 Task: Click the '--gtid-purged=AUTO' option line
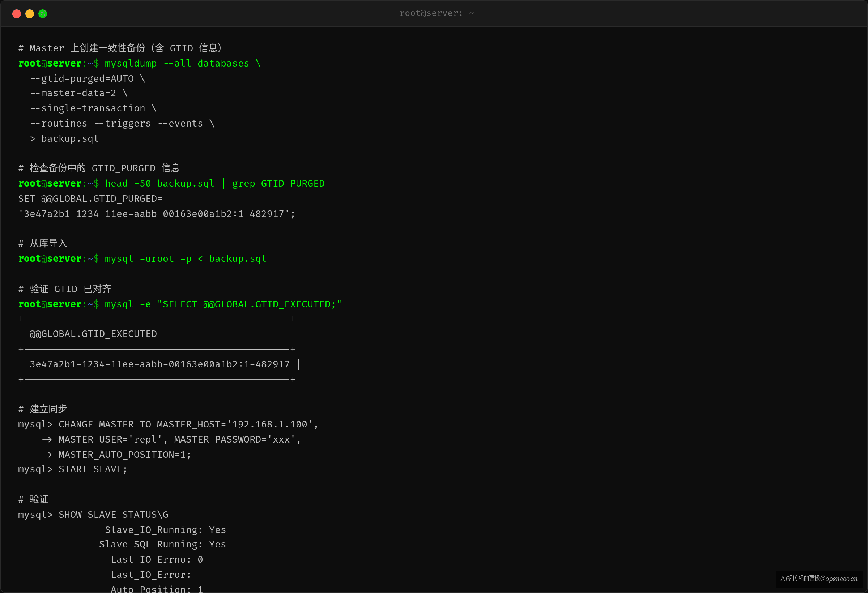click(x=88, y=78)
